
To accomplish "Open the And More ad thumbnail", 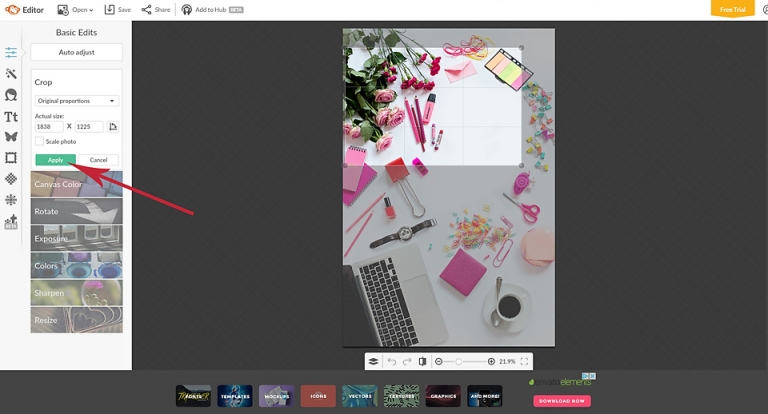I will click(485, 396).
